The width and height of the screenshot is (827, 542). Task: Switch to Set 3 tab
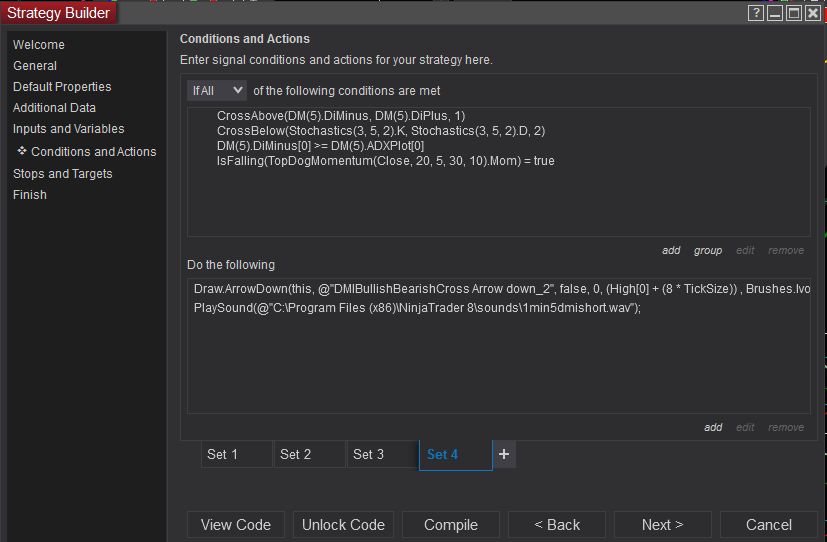coord(382,454)
